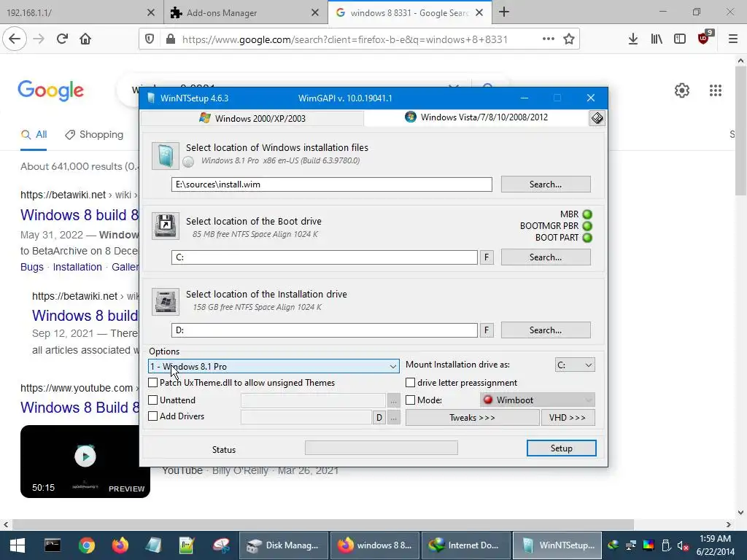The image size is (747, 560).
Task: Click Search for installation files location
Action: coord(546,184)
